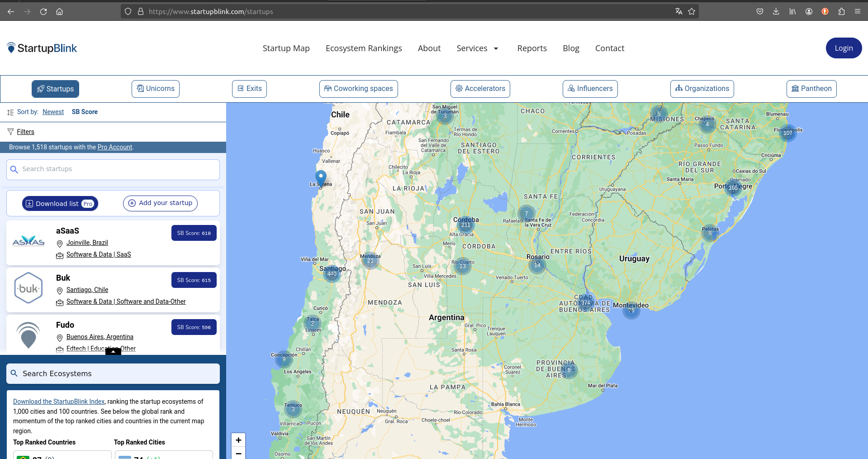Collapse the ecosystem panel with up arrow
The image size is (868, 459).
[113, 351]
